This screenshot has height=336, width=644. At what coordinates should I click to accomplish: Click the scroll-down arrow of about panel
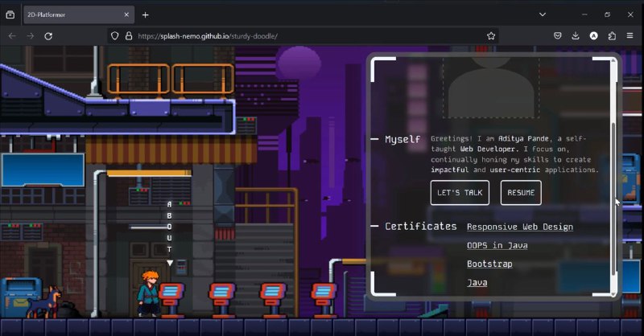click(613, 293)
